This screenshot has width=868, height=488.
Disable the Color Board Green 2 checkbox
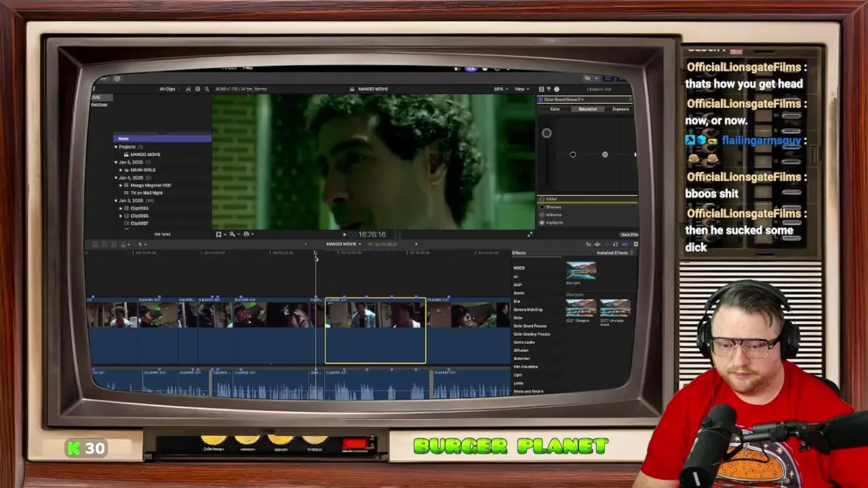pos(541,100)
